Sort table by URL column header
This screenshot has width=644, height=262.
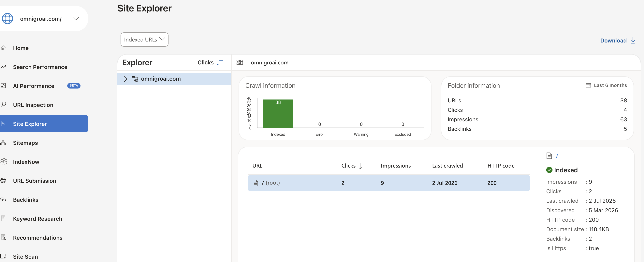click(x=257, y=166)
